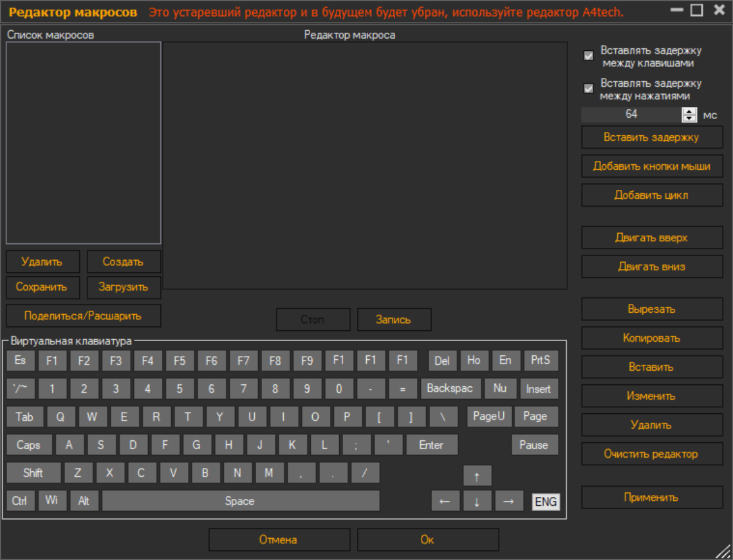The image size is (733, 560).
Task: Click the Shift virtual key
Action: pyautogui.click(x=33, y=472)
